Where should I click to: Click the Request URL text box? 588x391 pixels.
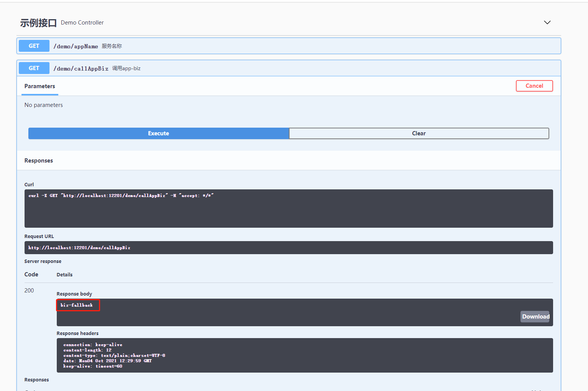point(288,248)
